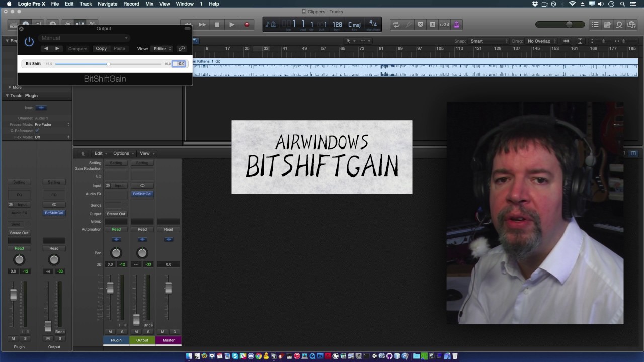Toggle the BitShiftGain plugin power button
644x362 pixels.
pos(29,42)
